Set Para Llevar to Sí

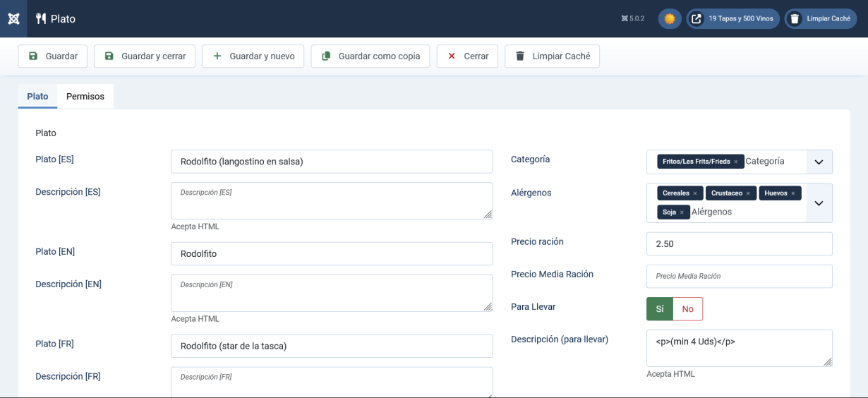(x=660, y=309)
